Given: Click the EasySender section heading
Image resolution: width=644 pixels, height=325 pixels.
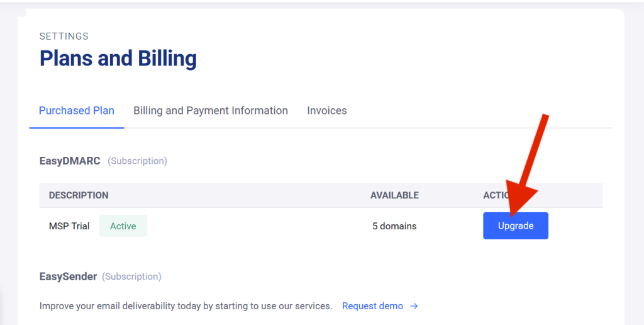Looking at the screenshot, I should [x=68, y=277].
